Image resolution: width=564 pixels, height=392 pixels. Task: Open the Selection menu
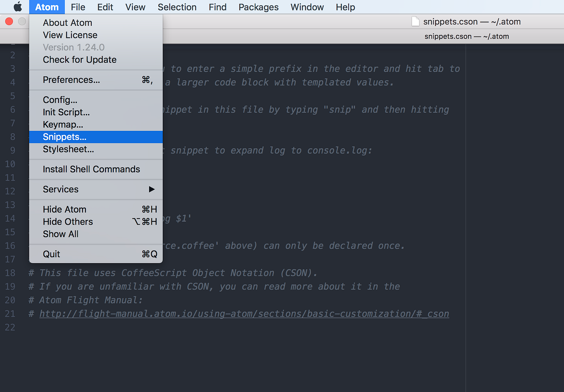177,7
